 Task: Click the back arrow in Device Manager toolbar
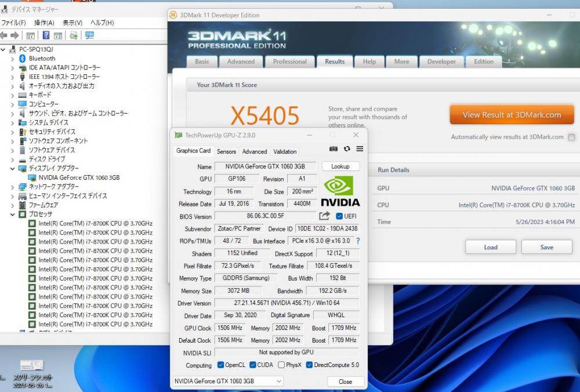[x=3, y=35]
